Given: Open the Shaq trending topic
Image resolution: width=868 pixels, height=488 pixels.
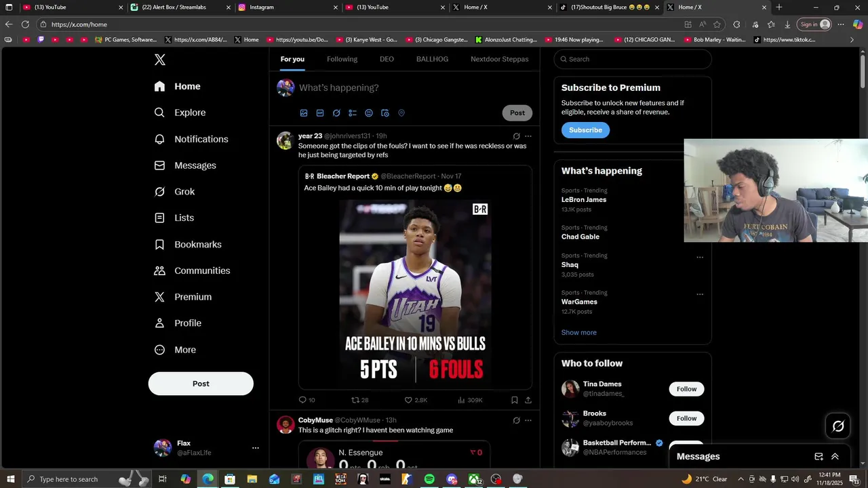Looking at the screenshot, I should [570, 265].
